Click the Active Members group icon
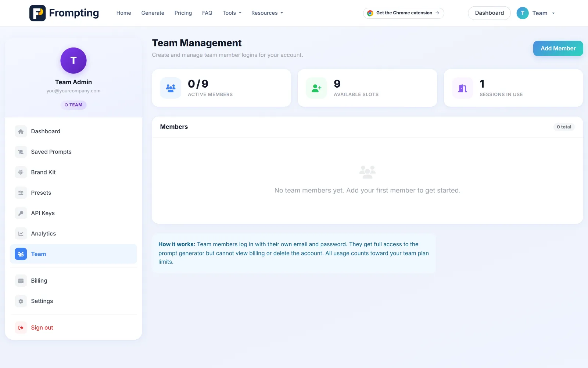 (171, 88)
